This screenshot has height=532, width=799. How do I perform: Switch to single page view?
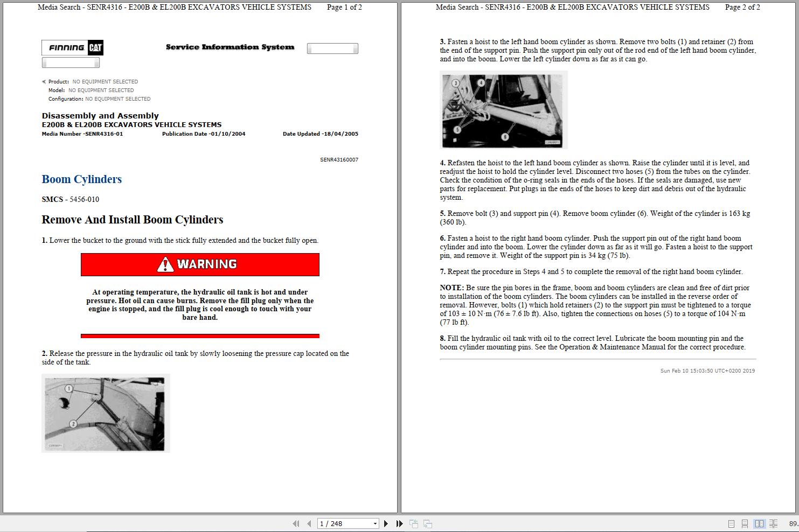(732, 523)
